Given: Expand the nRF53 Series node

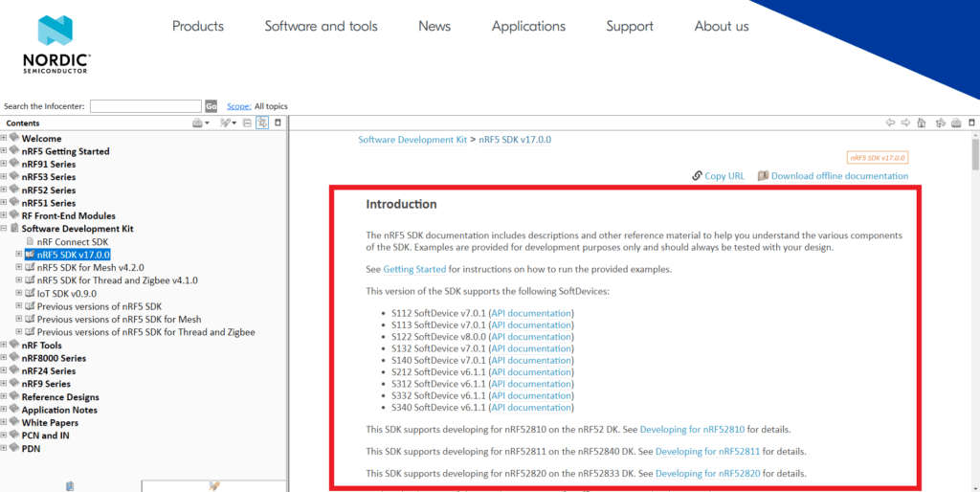Looking at the screenshot, I should tap(4, 177).
